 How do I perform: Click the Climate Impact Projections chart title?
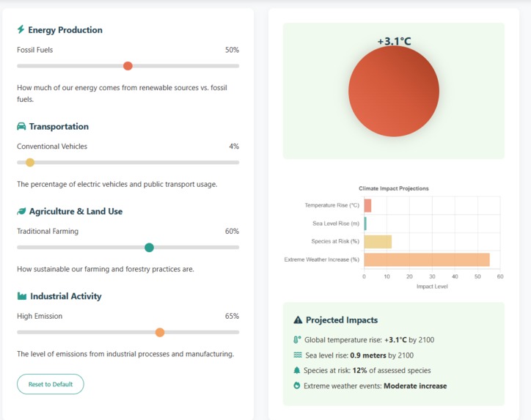tap(394, 188)
